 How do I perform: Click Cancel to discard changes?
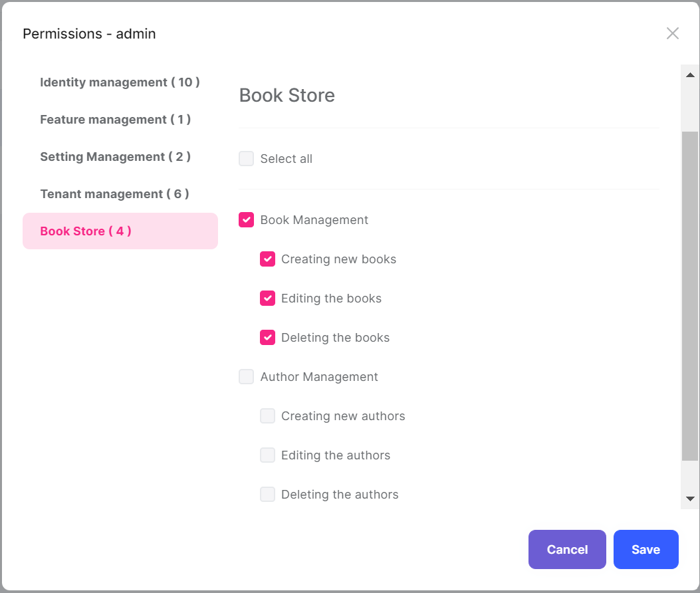coord(567,549)
